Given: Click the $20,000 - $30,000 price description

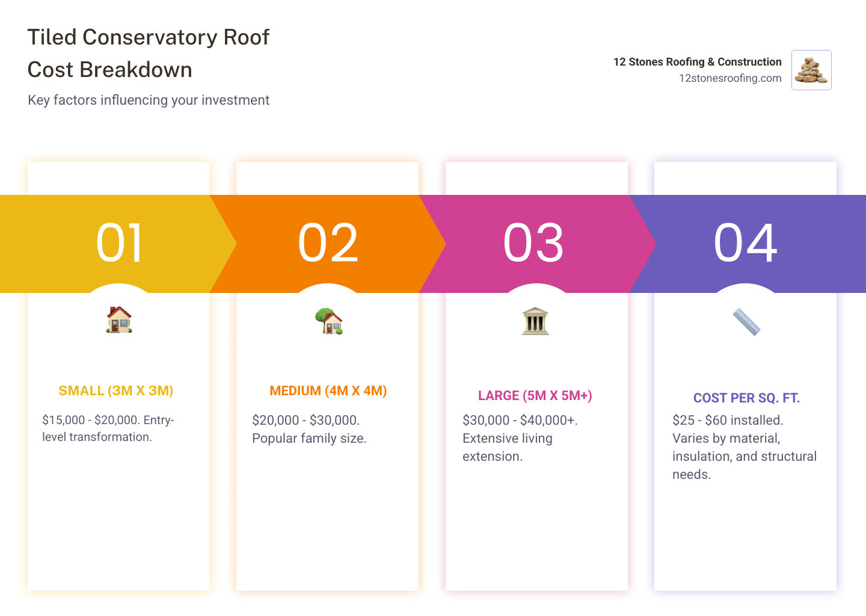Looking at the screenshot, I should (x=309, y=429).
